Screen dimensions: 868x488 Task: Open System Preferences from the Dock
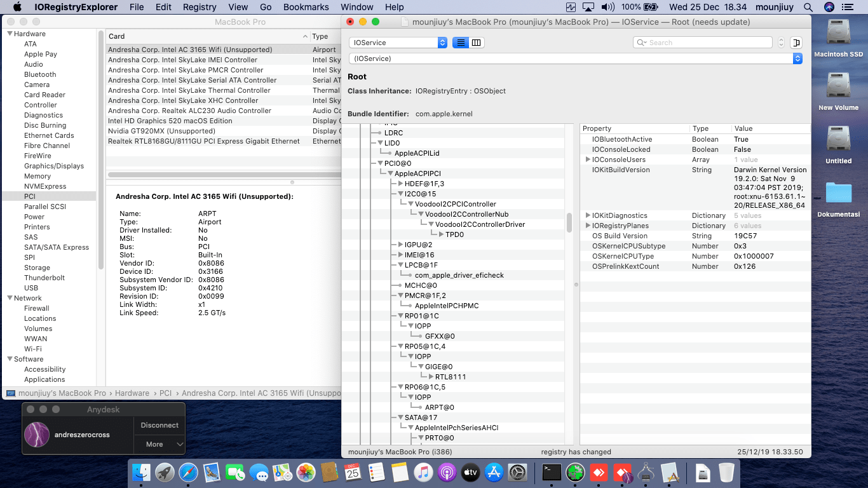517,472
